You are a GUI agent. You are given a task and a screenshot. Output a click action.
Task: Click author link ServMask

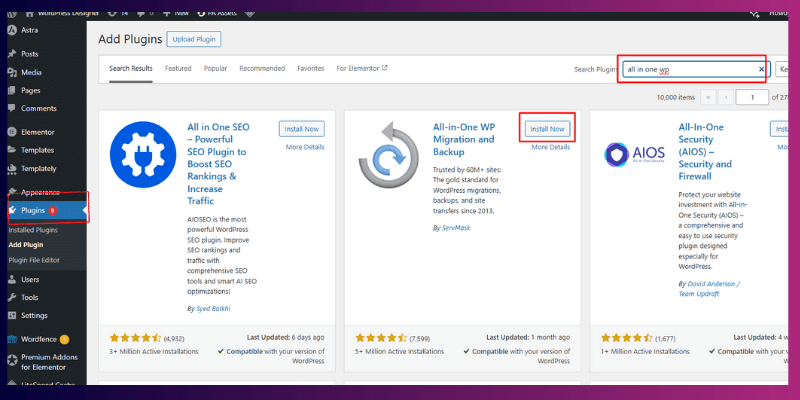click(x=456, y=228)
